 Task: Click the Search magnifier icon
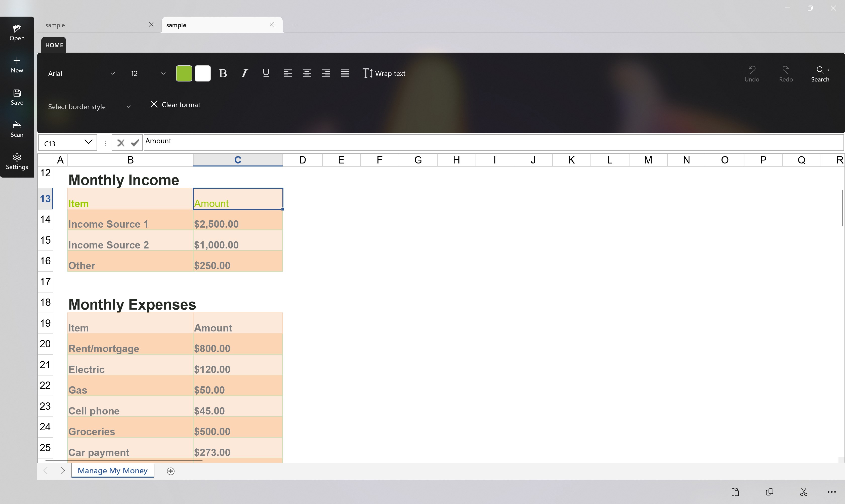click(820, 70)
